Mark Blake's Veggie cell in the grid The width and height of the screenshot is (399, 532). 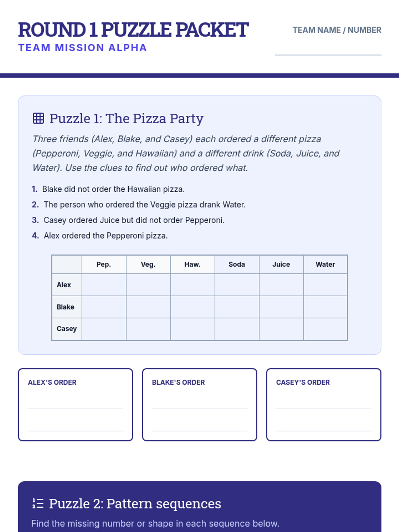(148, 307)
